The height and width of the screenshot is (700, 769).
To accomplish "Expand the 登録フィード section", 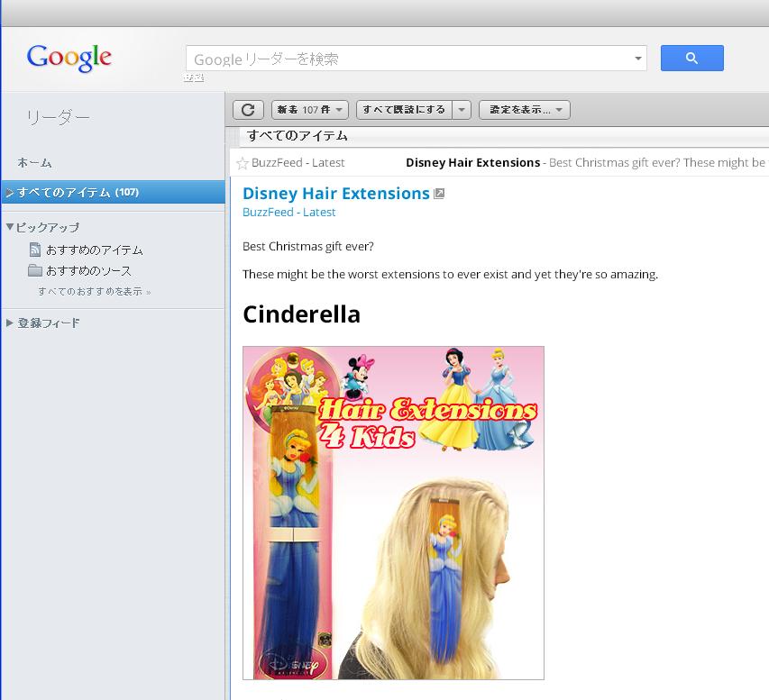I will click(x=9, y=323).
